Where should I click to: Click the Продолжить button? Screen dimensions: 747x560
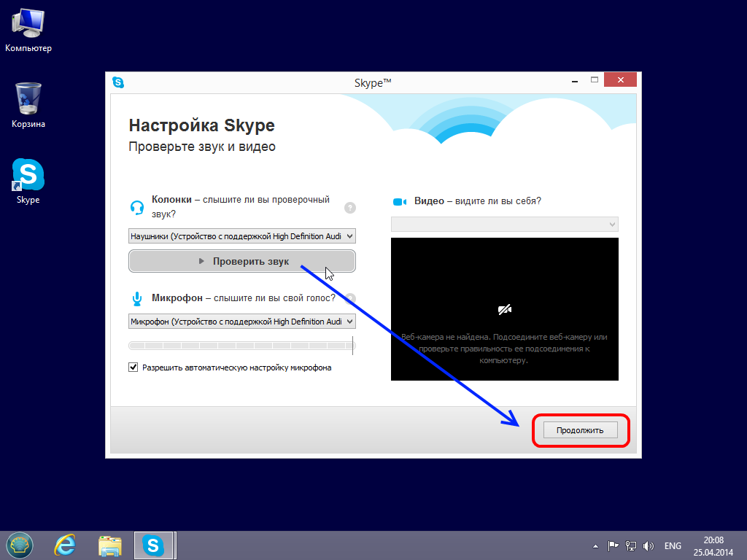[580, 430]
